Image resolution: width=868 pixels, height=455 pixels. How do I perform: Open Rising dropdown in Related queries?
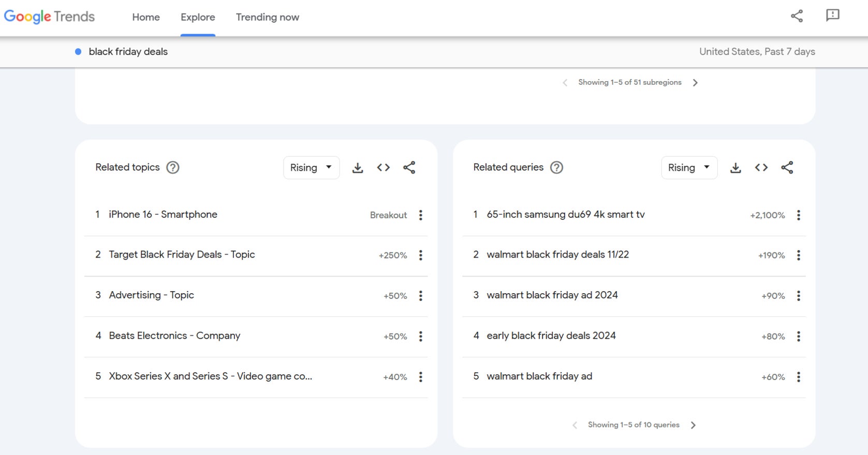point(689,168)
